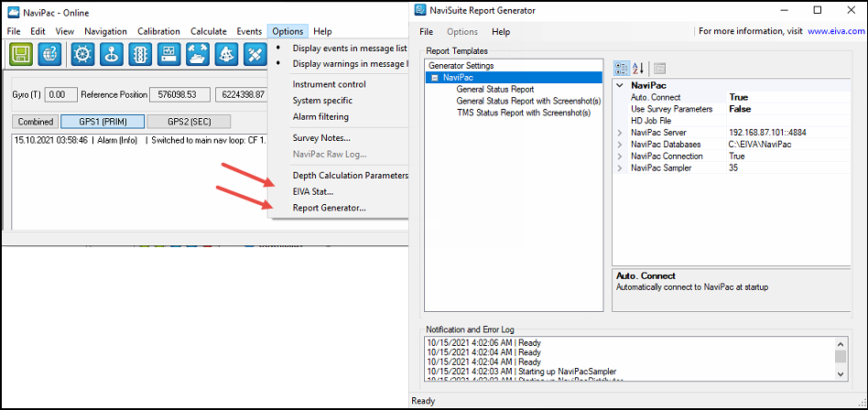Image resolution: width=868 pixels, height=410 pixels.
Task: Click the traffic light status icon
Action: click(141, 54)
